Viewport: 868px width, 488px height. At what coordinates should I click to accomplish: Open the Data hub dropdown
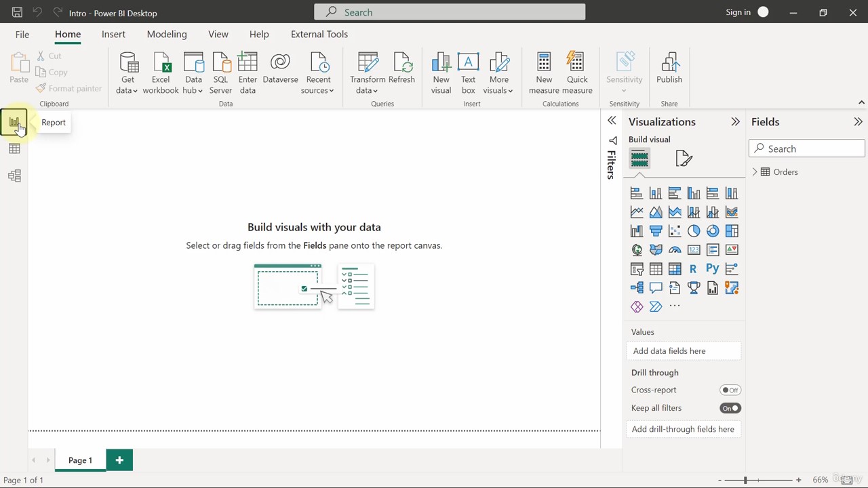tap(193, 73)
